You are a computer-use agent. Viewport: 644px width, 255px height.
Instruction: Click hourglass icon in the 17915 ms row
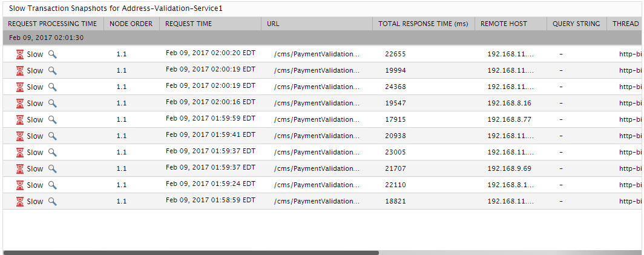coord(20,120)
